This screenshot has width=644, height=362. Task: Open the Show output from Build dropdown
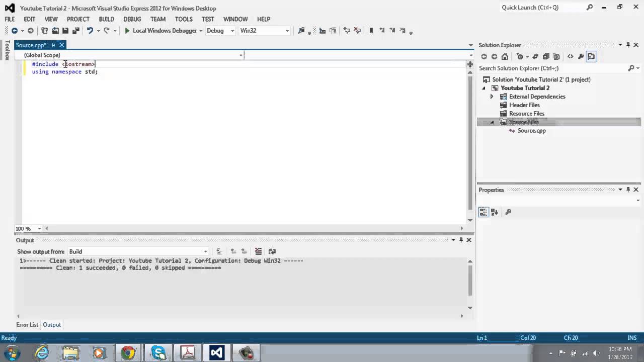pyautogui.click(x=138, y=251)
